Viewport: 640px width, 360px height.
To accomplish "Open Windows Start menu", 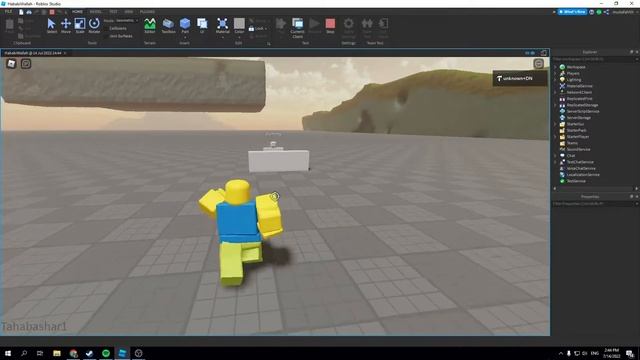I will (8, 353).
